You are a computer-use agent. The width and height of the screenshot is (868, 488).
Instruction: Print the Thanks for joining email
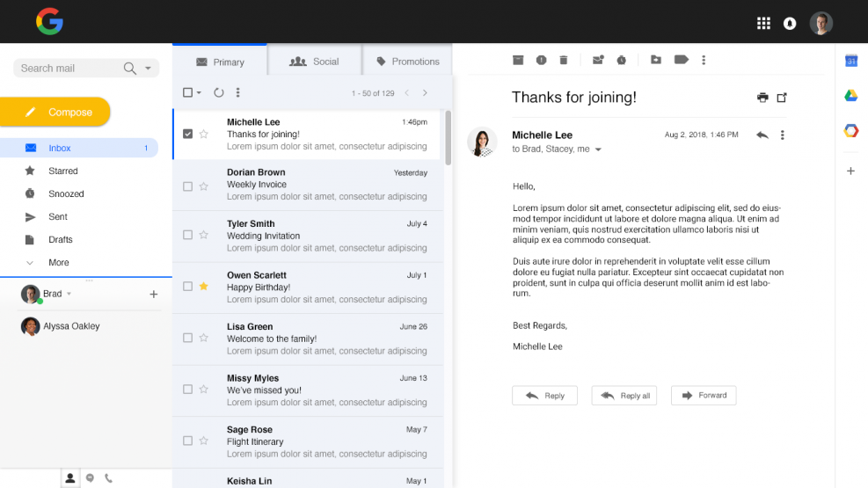tap(762, 98)
